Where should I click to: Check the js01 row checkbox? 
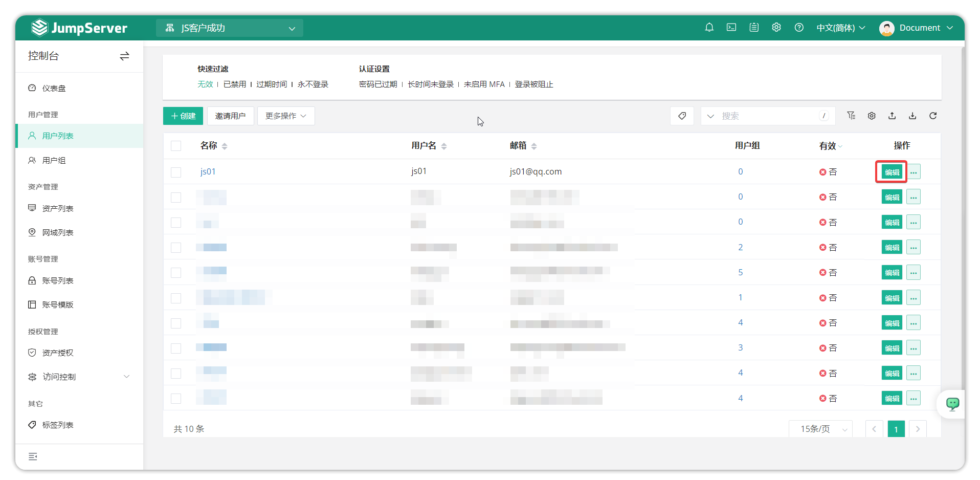pos(176,172)
